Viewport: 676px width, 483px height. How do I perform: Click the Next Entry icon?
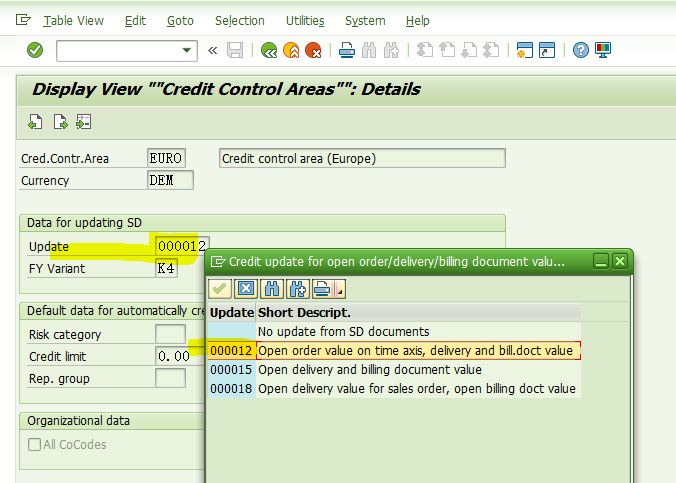coord(60,122)
